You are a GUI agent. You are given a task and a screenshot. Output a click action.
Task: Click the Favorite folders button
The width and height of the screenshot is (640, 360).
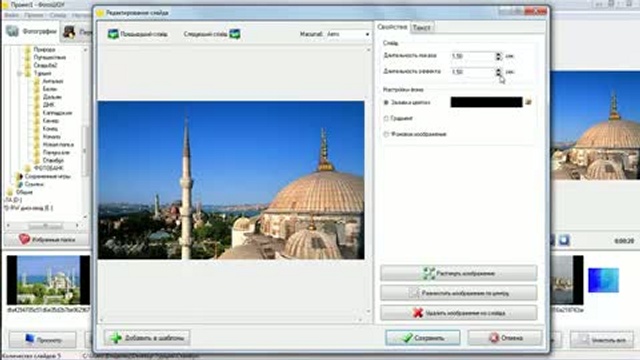pos(46,239)
